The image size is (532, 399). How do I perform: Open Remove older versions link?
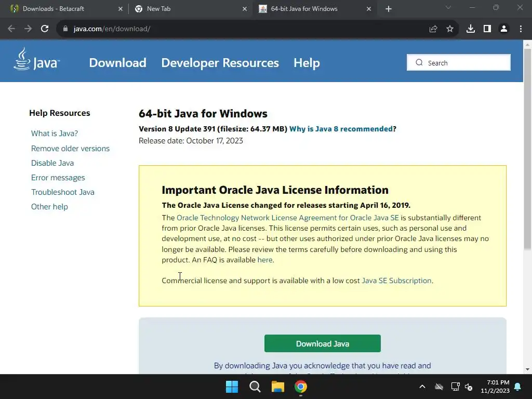pyautogui.click(x=70, y=148)
